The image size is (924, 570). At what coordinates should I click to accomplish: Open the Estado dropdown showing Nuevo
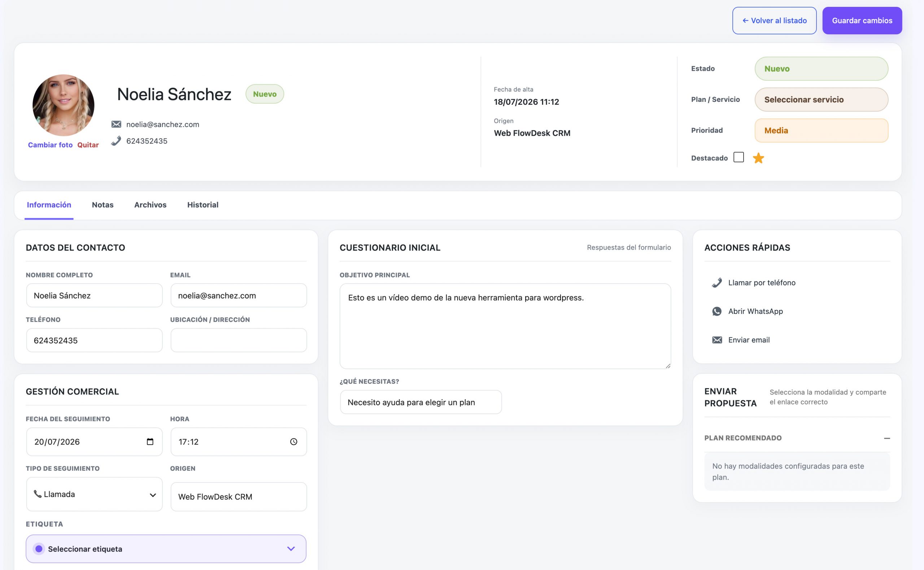click(821, 69)
